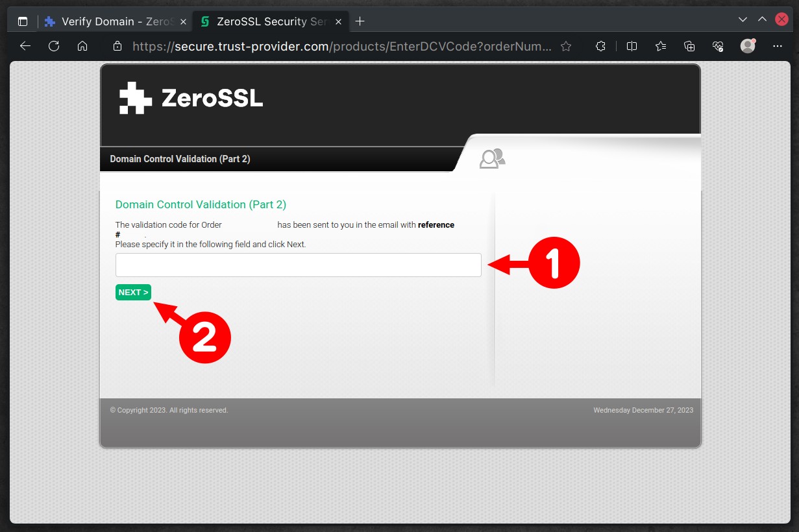Open the tab actions menu icon
The image size is (799, 532).
click(x=23, y=21)
